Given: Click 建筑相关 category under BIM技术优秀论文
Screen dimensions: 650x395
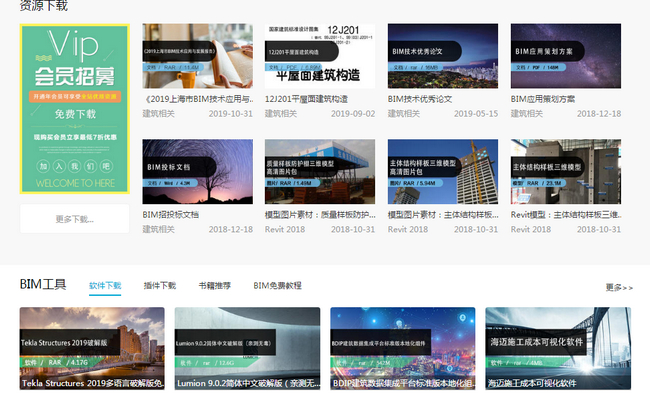Looking at the screenshot, I should (x=404, y=114).
